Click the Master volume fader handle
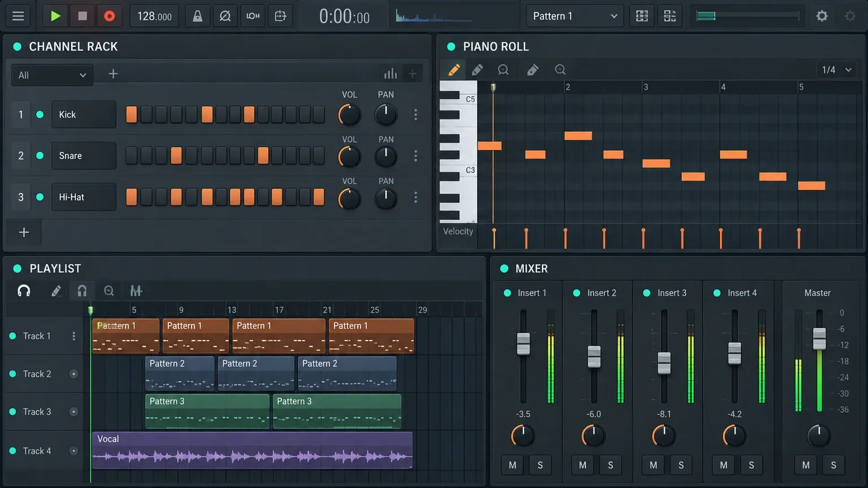Viewport: 868px width, 488px height. click(x=819, y=339)
